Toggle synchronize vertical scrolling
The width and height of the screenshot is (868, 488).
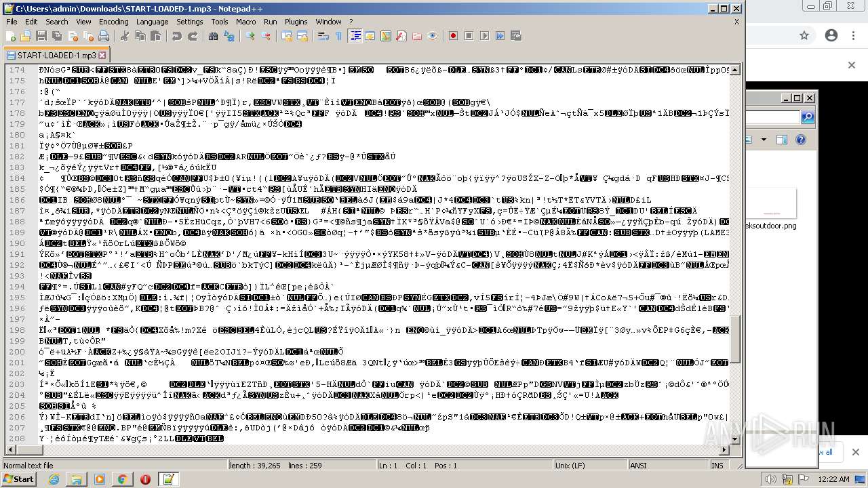(287, 36)
